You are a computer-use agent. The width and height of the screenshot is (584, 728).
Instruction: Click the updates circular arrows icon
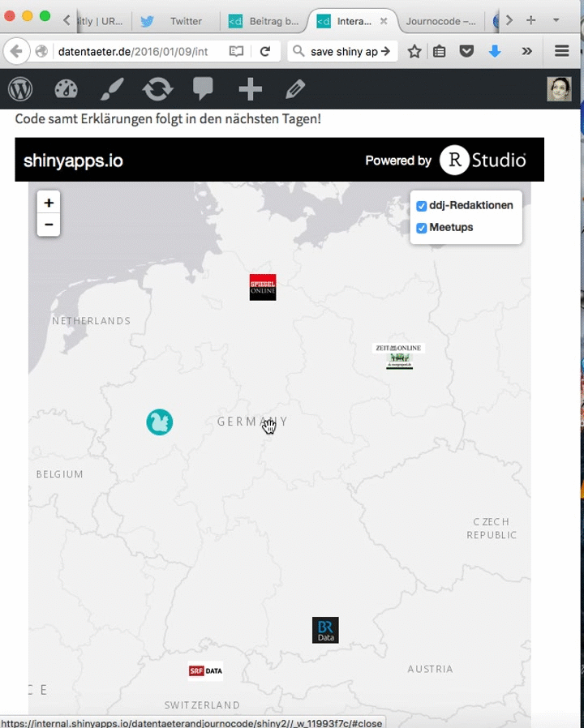coord(157,89)
